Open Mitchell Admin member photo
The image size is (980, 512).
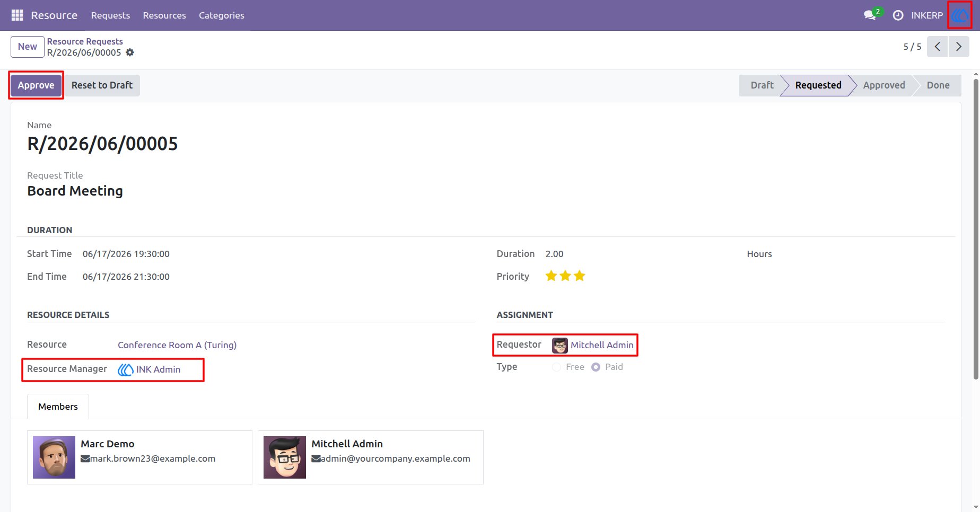[x=285, y=457]
